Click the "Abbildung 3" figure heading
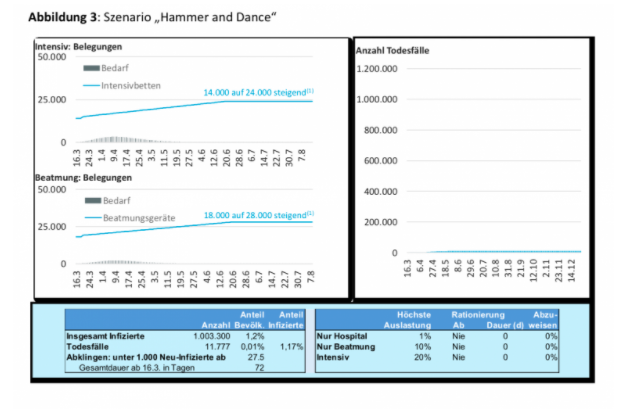Screen dimensions: 635x415 (65, 17)
